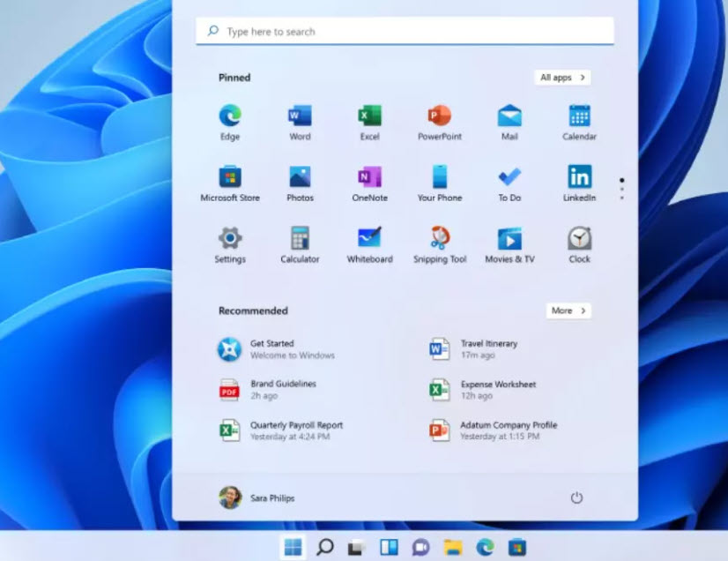Open Microsoft Store pinned app
This screenshot has height=561, width=728.
[x=230, y=183]
